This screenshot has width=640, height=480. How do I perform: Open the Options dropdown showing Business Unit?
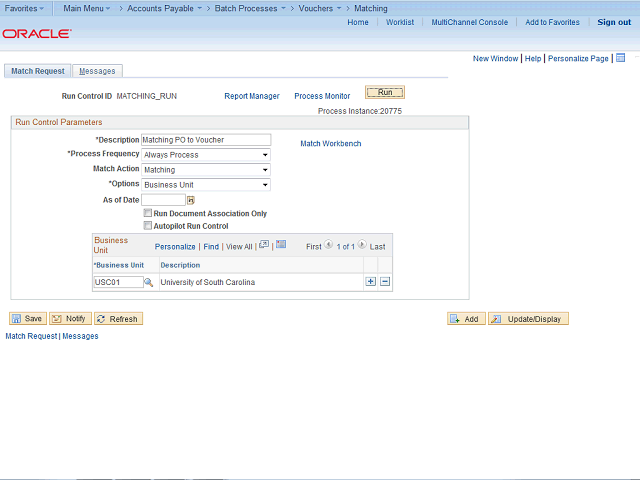[x=206, y=185]
